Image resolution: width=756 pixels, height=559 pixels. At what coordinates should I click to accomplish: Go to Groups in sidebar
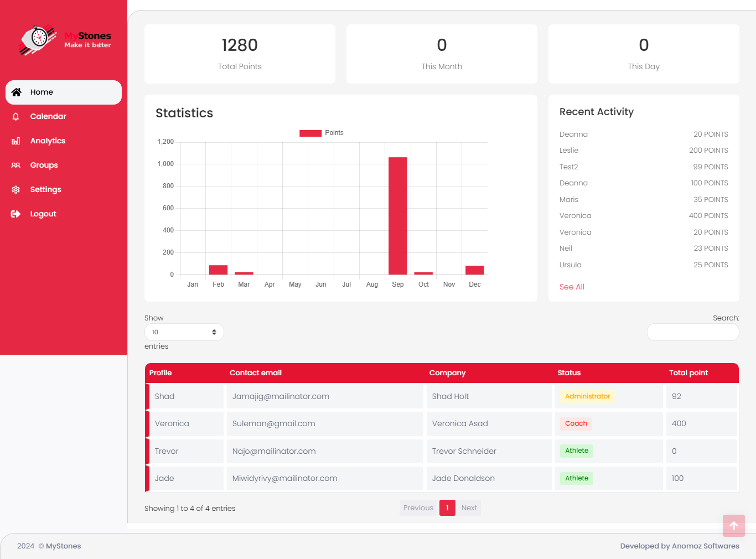point(44,165)
